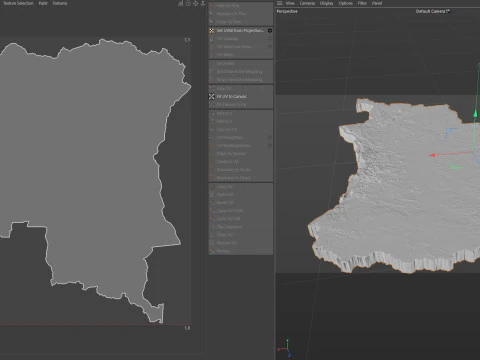Open the Panel menu in viewport
This screenshot has height=360, width=480.
coord(377,3)
